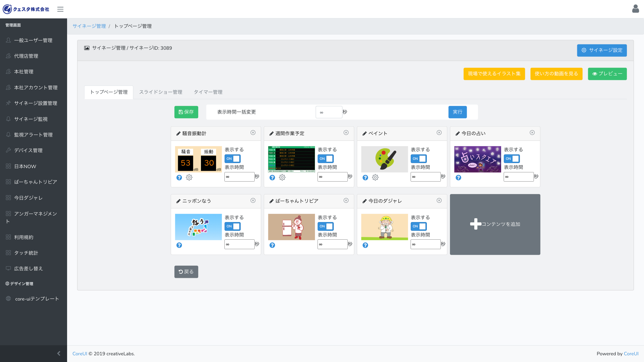Toggle the 騒音振動計 display ON switch
The height and width of the screenshot is (362, 644).
pos(233,159)
